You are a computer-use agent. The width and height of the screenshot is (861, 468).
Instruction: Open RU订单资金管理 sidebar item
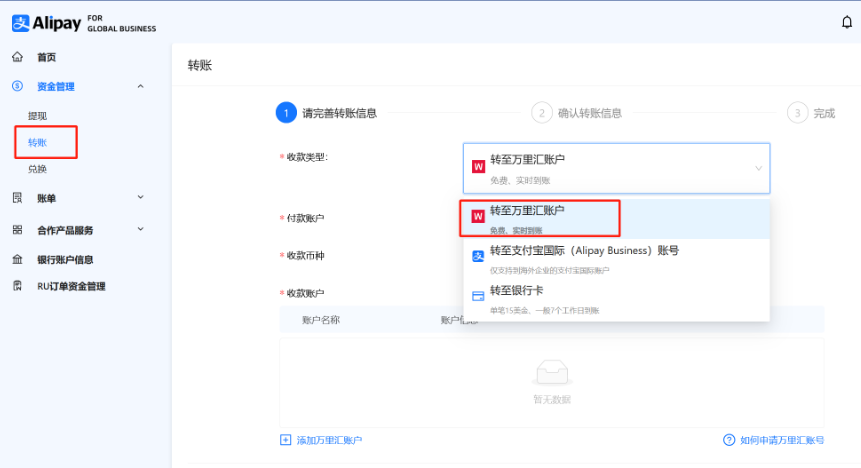[71, 286]
